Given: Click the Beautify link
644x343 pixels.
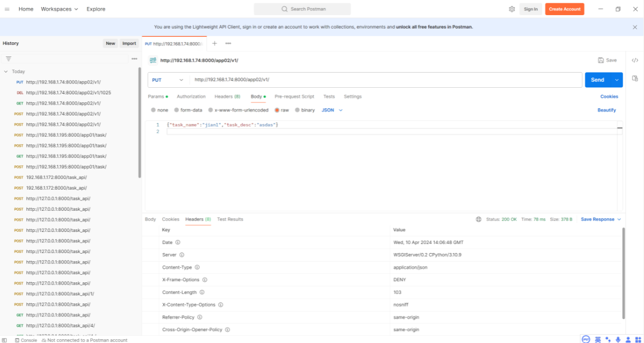Looking at the screenshot, I should click(607, 110).
